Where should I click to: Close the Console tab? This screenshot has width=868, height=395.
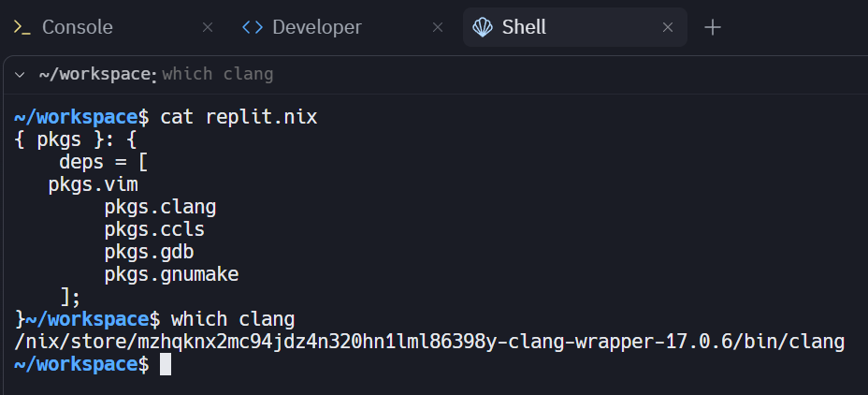point(207,27)
